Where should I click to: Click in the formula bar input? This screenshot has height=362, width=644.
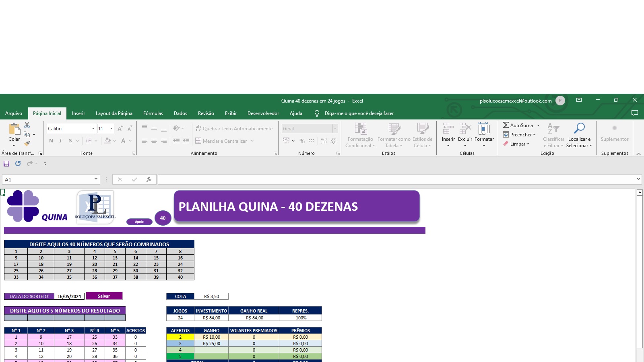pos(396,179)
